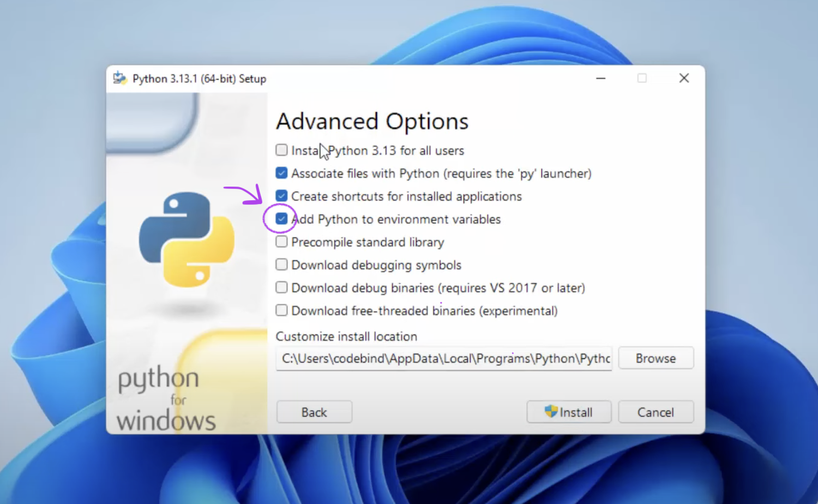Image resolution: width=818 pixels, height=504 pixels.
Task: Start installation with the Install button
Action: coord(569,412)
